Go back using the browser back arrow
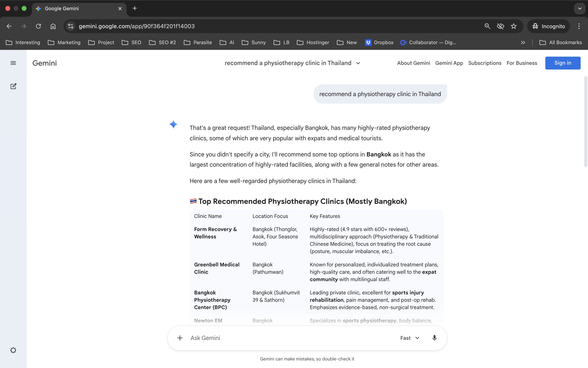 (x=9, y=26)
